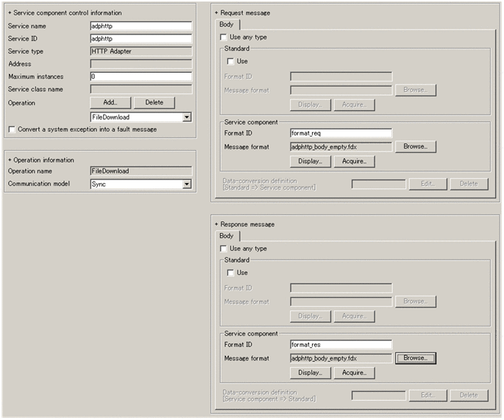504x420 pixels.
Task: Click the format_req Format ID field
Action: point(341,133)
